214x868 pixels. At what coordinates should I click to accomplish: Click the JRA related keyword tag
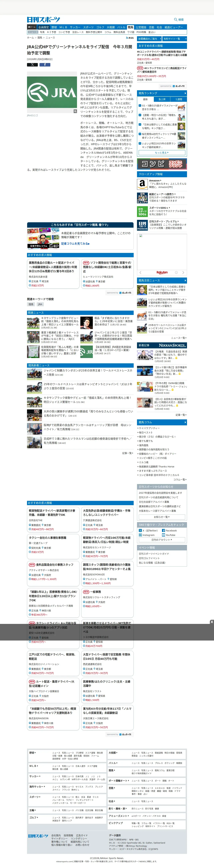(40, 304)
